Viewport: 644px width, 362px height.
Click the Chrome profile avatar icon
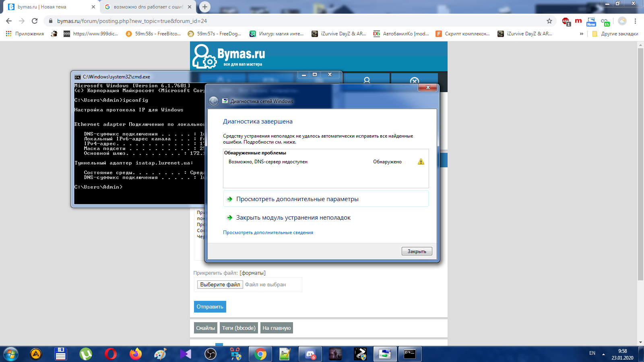pos(622,21)
